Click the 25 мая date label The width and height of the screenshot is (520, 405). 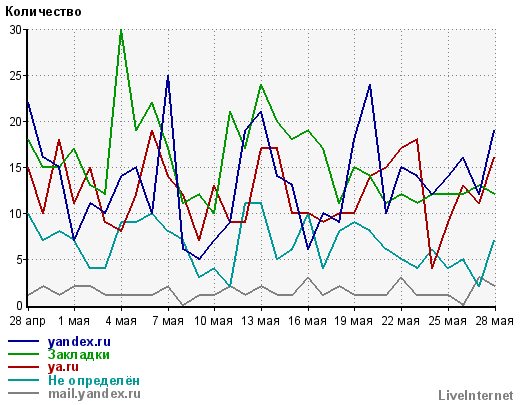click(448, 321)
